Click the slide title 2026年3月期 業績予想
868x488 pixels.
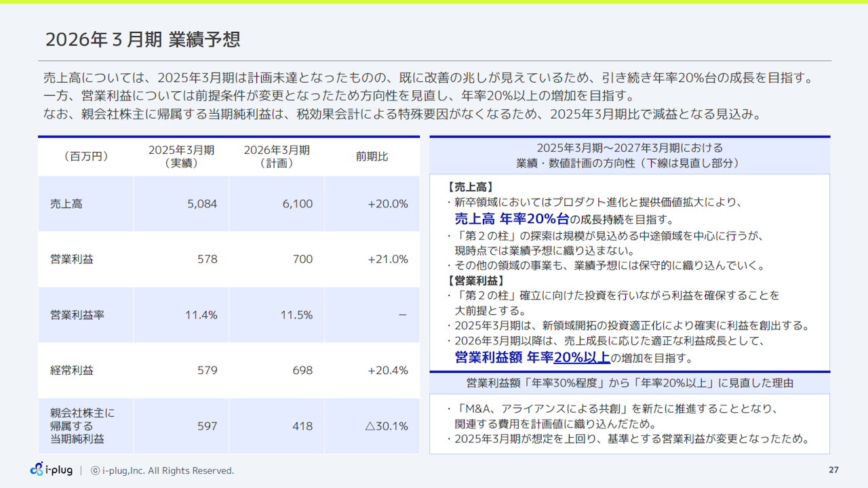142,39
